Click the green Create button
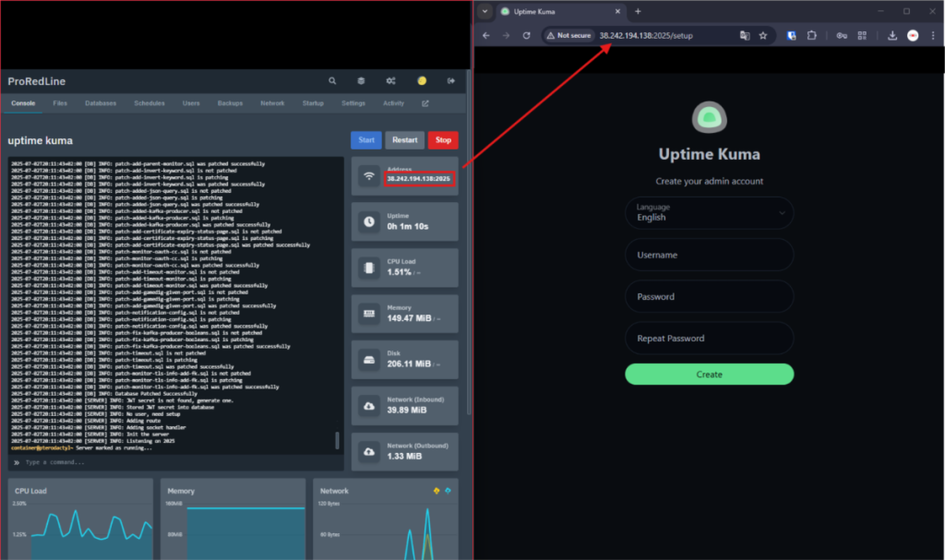The image size is (945, 560). click(x=710, y=375)
